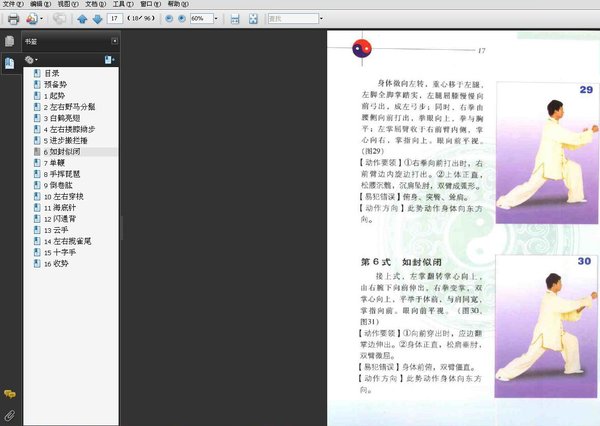600x426 pixels.
Task: Go to the next page with the down arrow
Action: pos(98,19)
